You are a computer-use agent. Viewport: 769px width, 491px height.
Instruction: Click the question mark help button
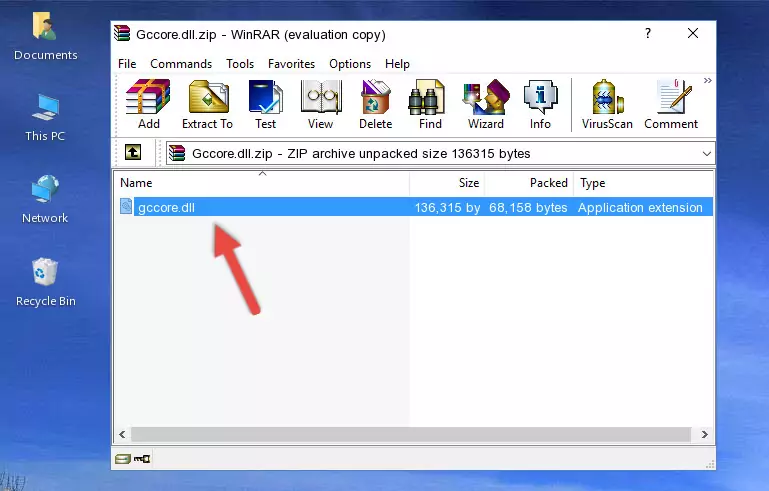tap(648, 33)
